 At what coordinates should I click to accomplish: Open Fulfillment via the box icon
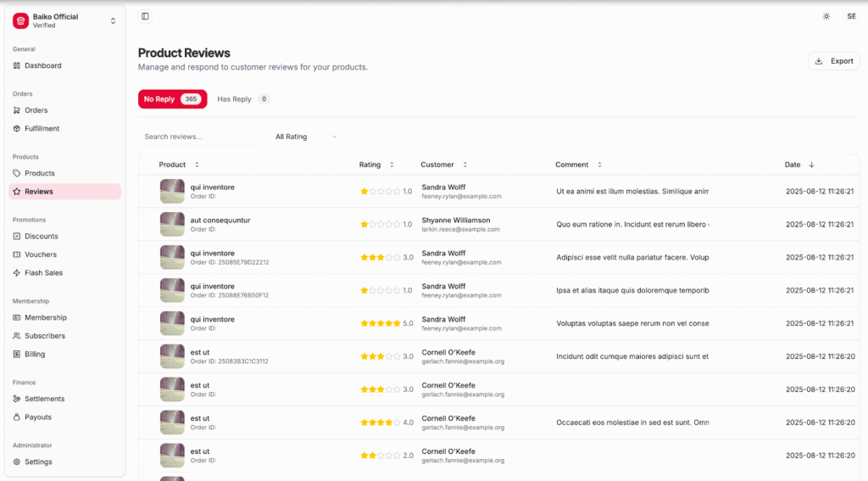(17, 129)
